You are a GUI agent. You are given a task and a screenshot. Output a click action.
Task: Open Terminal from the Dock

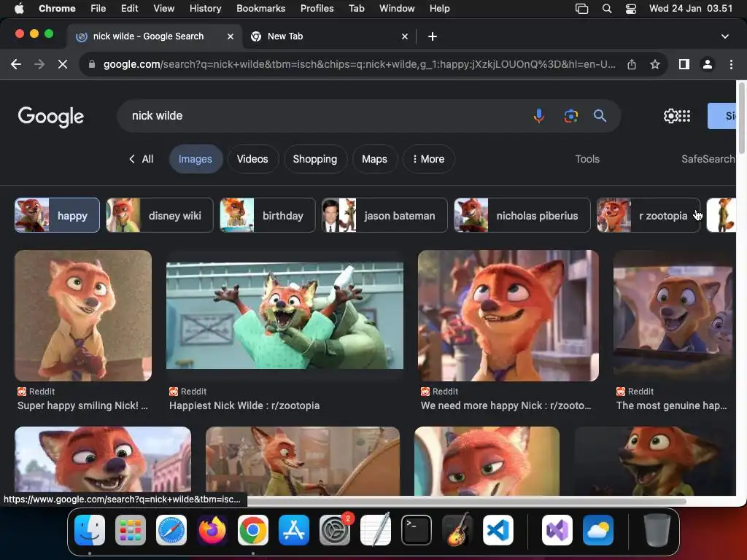tap(417, 530)
